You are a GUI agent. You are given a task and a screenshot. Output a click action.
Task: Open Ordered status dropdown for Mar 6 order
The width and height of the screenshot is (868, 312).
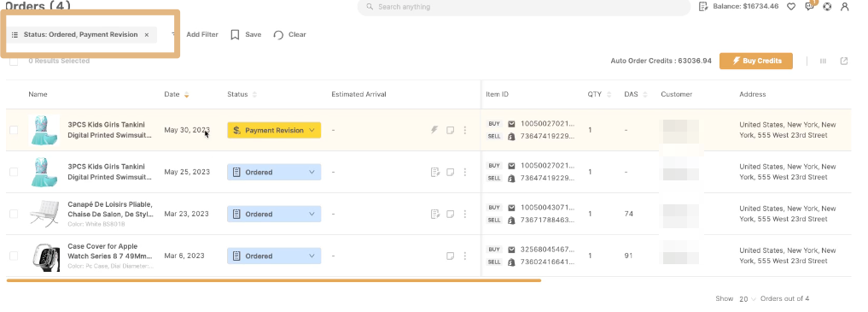274,256
